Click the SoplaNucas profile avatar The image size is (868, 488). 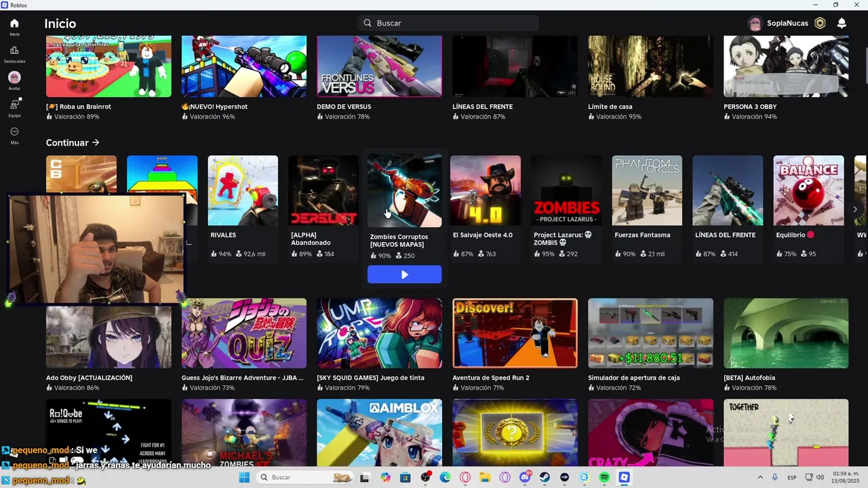pyautogui.click(x=755, y=23)
